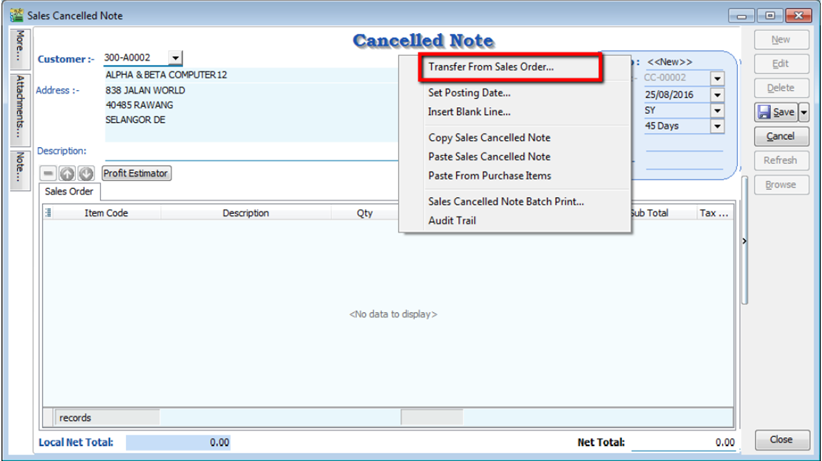Click the move line down arrow icon
The width and height of the screenshot is (822, 461).
pos(86,173)
